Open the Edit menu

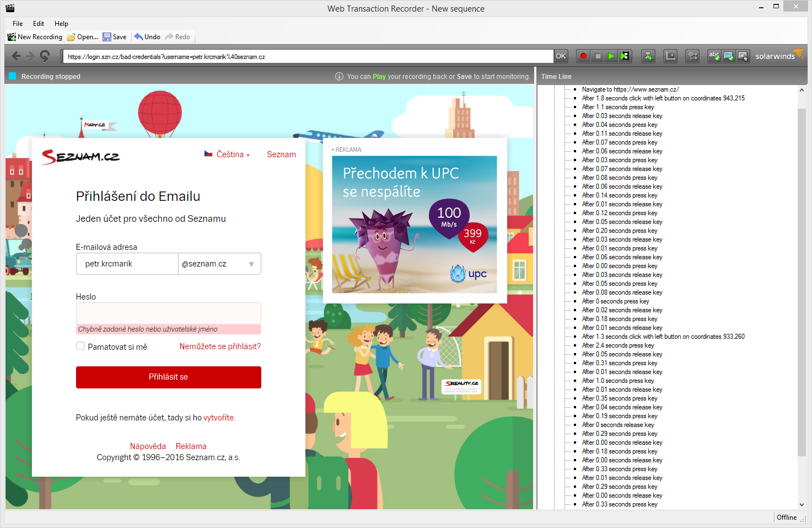tap(38, 24)
